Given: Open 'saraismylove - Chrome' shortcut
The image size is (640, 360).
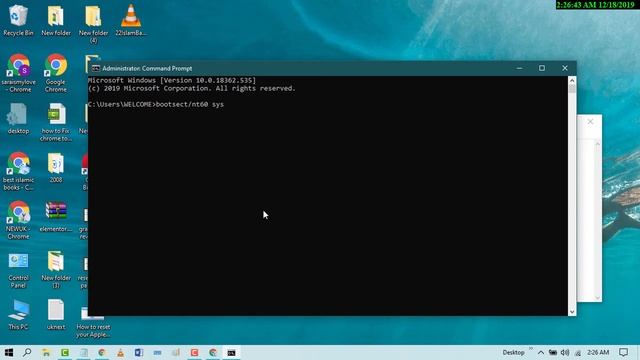Looking at the screenshot, I should click(18, 73).
